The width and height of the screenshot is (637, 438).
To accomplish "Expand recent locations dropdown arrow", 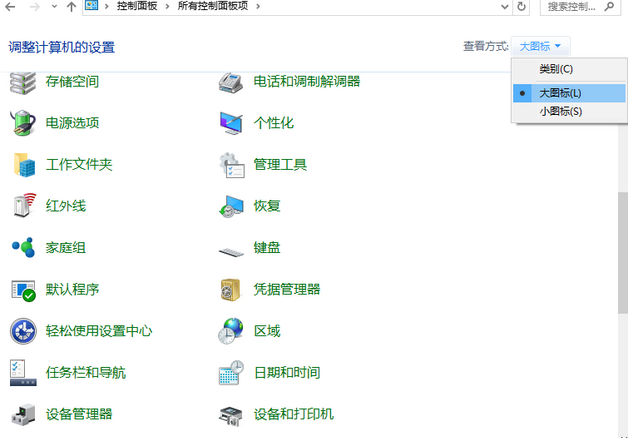I will coord(54,7).
